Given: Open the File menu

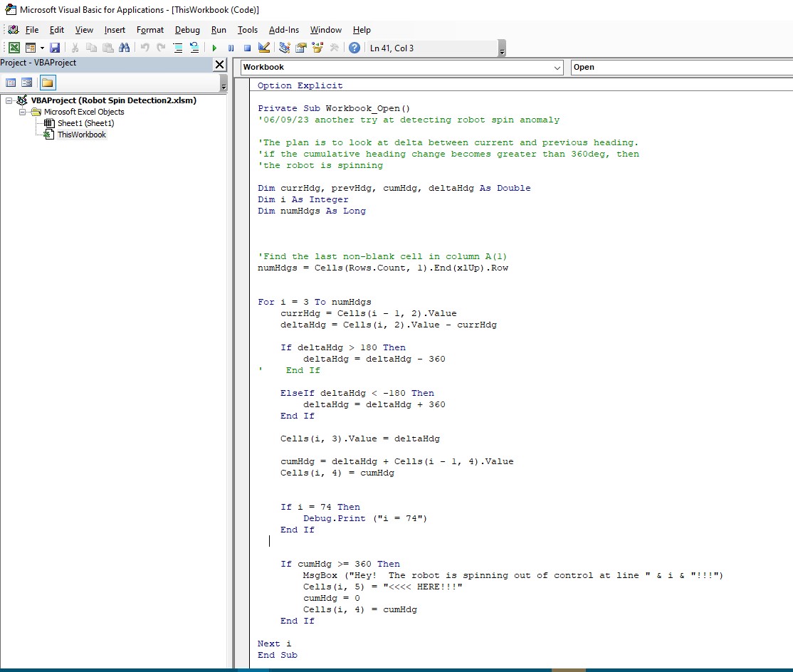Looking at the screenshot, I should point(32,30).
